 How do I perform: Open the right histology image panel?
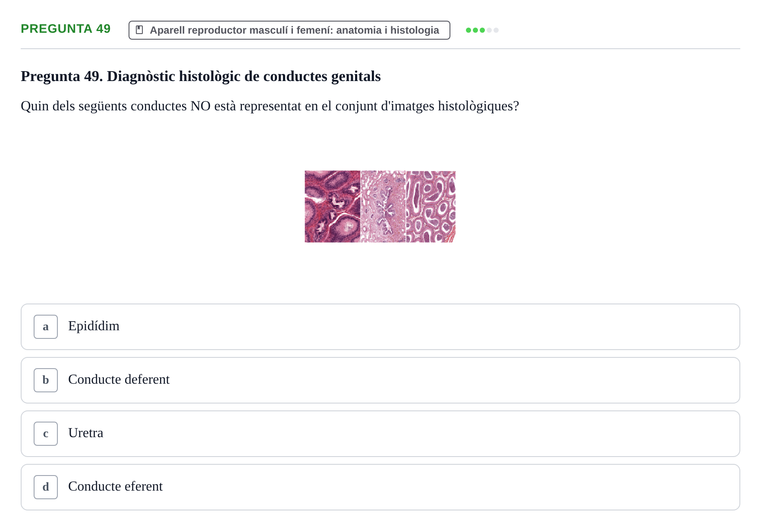click(431, 207)
